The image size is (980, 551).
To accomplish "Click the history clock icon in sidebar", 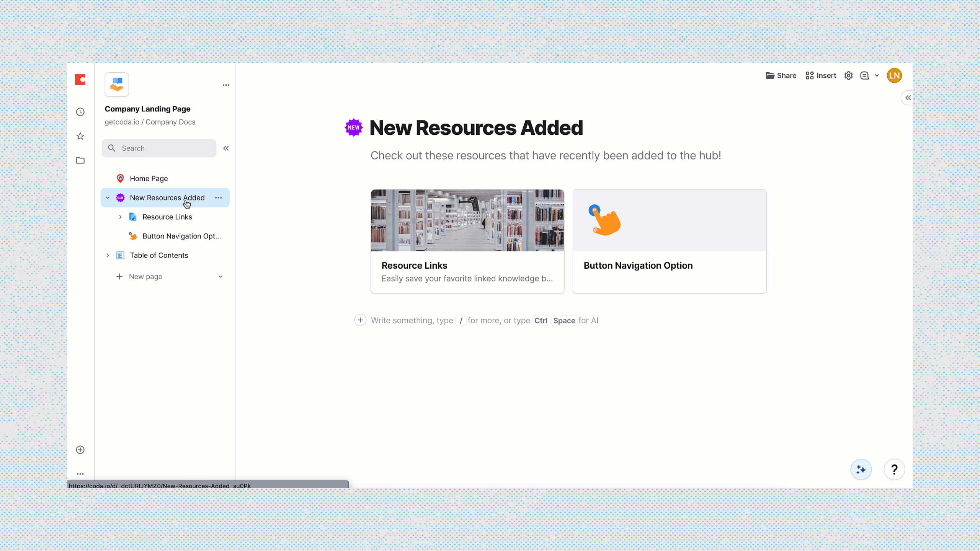I will (x=80, y=112).
